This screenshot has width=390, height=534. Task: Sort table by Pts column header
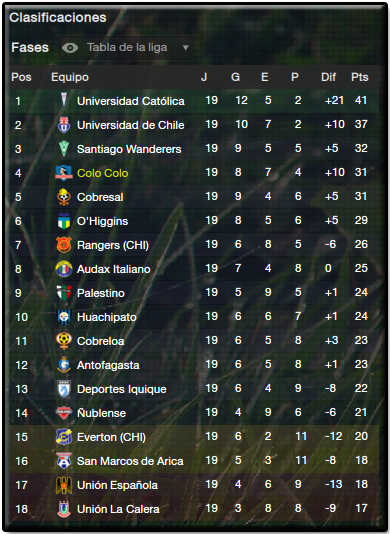[x=360, y=77]
